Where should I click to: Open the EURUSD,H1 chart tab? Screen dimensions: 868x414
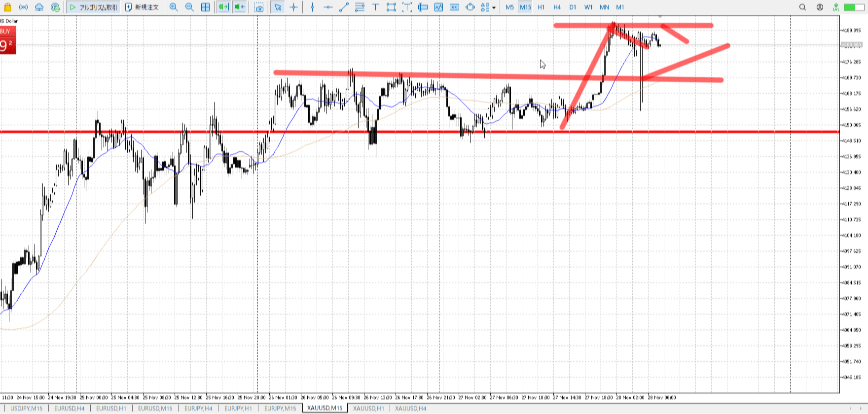111,408
